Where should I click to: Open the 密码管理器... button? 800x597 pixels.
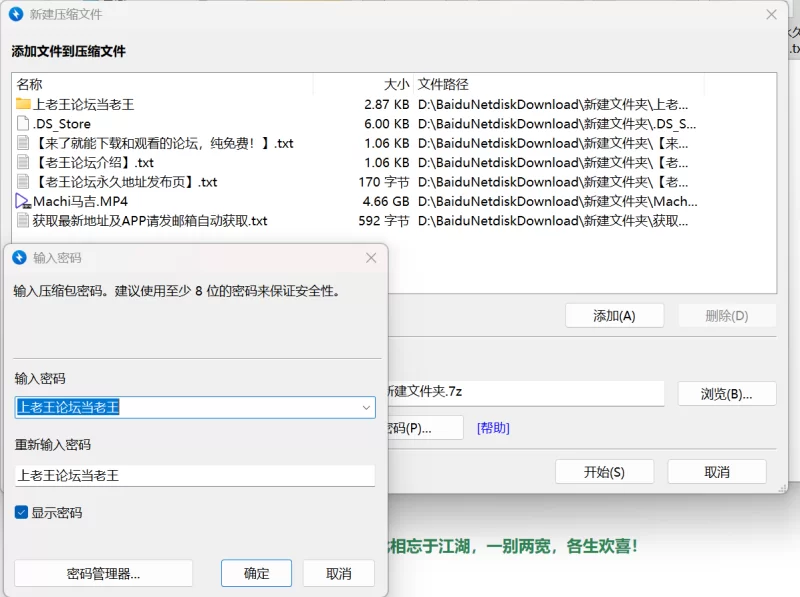click(104, 573)
